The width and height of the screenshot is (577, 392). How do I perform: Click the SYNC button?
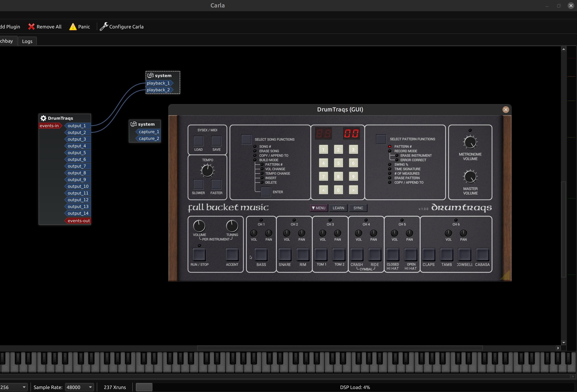tap(358, 208)
